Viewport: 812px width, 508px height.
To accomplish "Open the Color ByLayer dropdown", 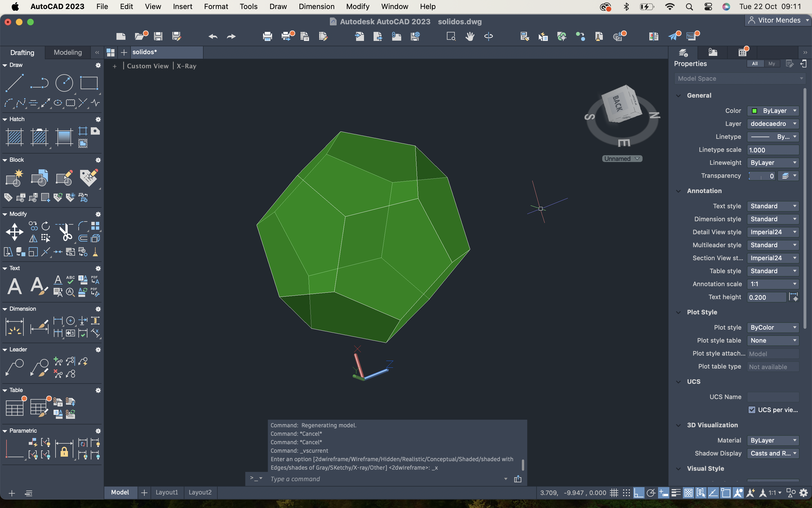I will (x=773, y=111).
